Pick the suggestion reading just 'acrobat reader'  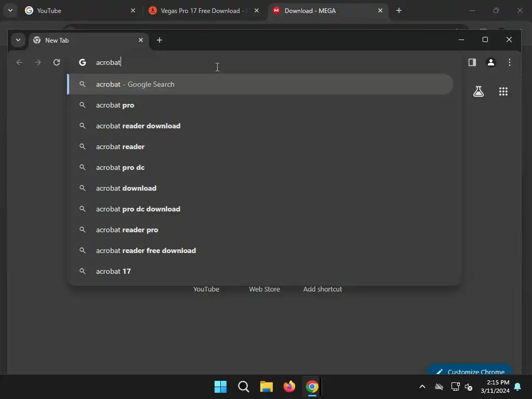[261, 147]
